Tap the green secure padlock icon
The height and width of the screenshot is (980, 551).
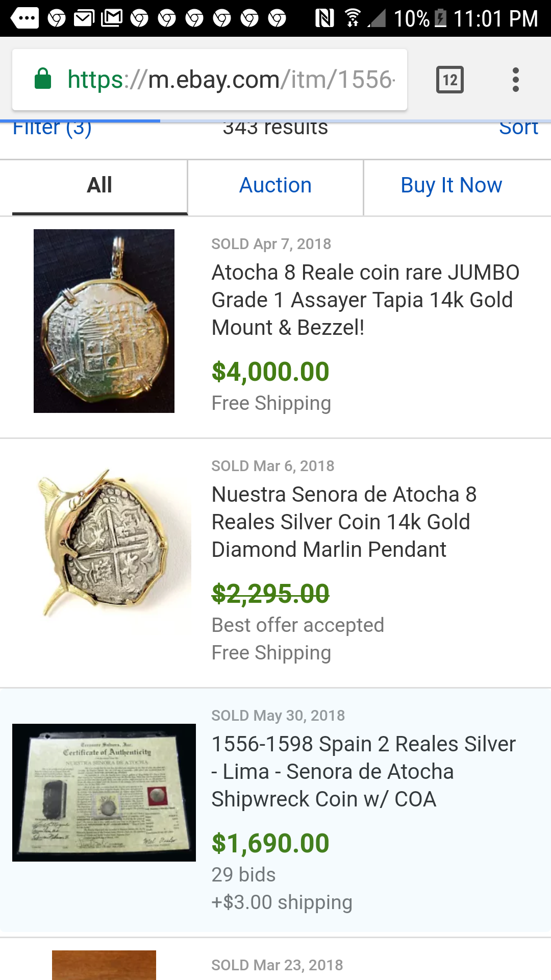pyautogui.click(x=43, y=79)
